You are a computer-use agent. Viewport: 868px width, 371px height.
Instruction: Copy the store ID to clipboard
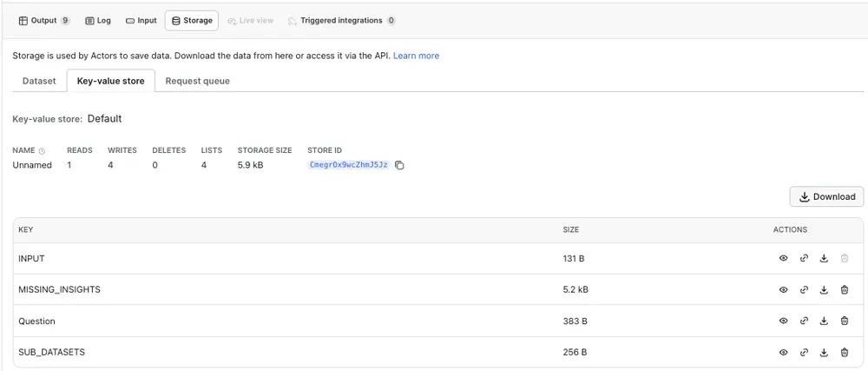click(x=399, y=165)
